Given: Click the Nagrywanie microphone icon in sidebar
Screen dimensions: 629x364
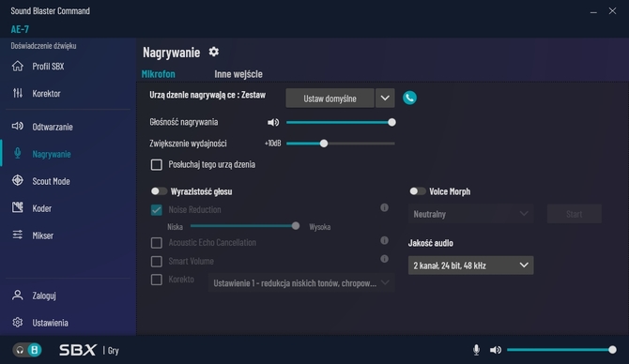Looking at the screenshot, I should [17, 154].
